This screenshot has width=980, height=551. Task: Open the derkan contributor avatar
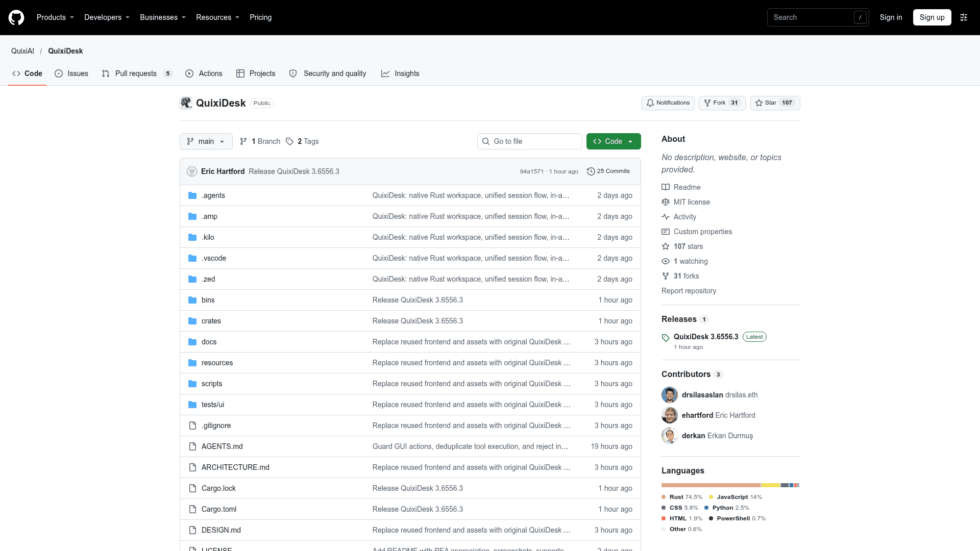tap(670, 436)
